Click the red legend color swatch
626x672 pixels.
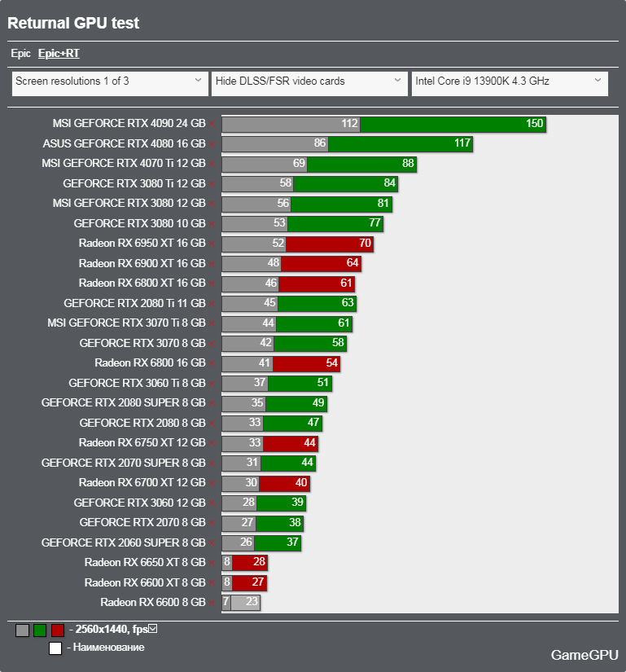click(58, 630)
